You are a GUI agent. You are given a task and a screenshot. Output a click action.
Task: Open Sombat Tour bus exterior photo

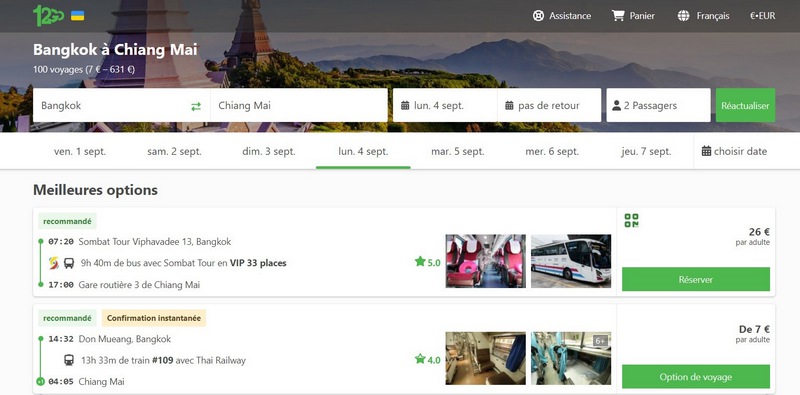pyautogui.click(x=571, y=261)
